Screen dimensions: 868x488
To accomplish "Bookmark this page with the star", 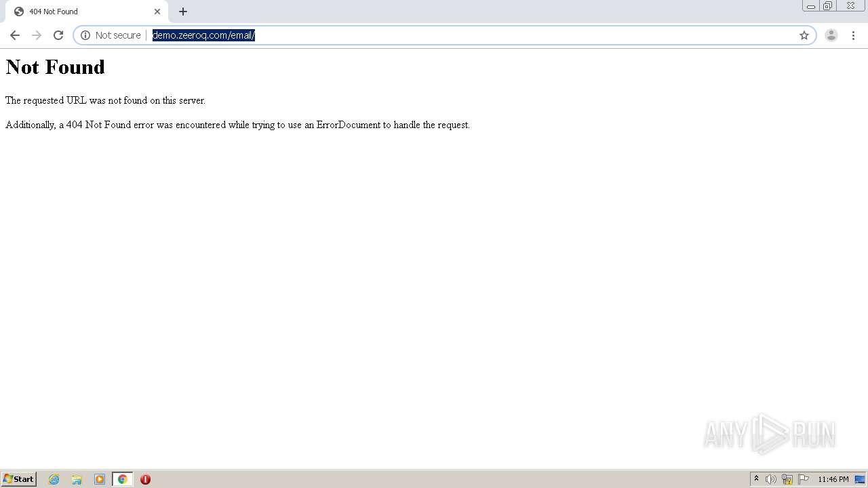I will (804, 35).
